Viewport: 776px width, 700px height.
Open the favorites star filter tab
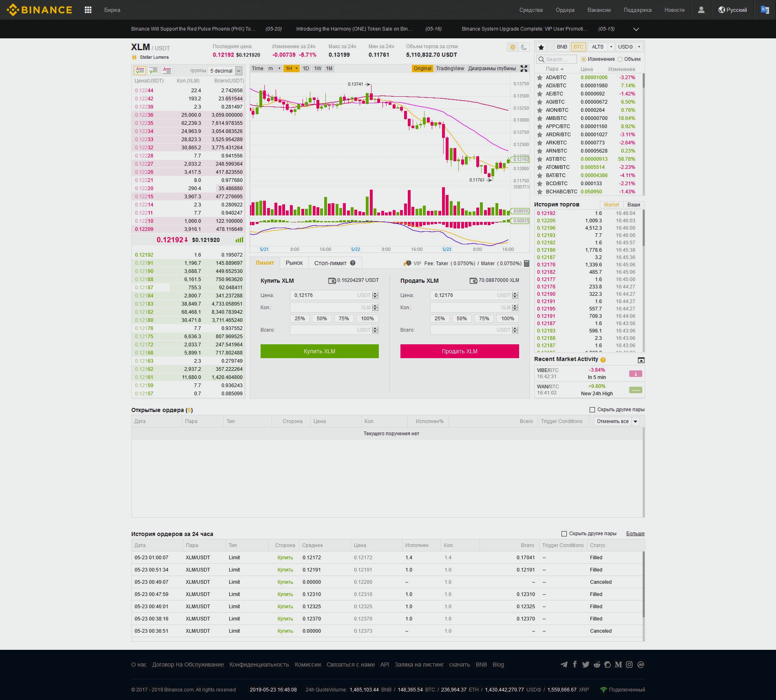coord(541,47)
